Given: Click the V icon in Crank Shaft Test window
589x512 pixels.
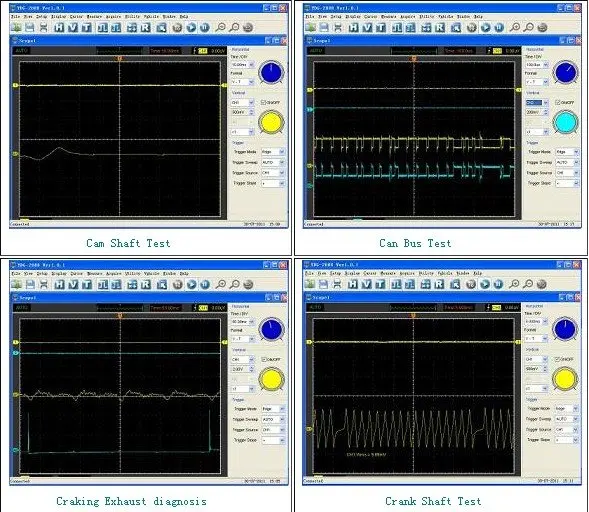Looking at the screenshot, I should (x=367, y=284).
